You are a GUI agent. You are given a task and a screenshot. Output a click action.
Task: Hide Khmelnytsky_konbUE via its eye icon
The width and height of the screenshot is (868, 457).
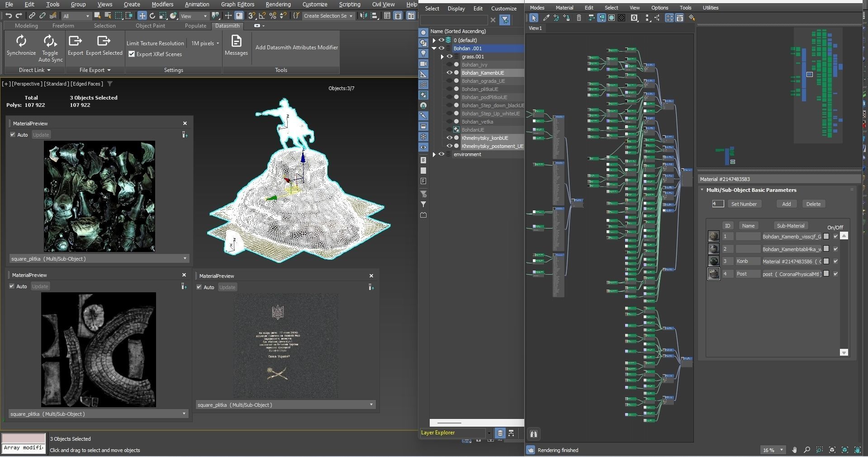[x=450, y=138]
